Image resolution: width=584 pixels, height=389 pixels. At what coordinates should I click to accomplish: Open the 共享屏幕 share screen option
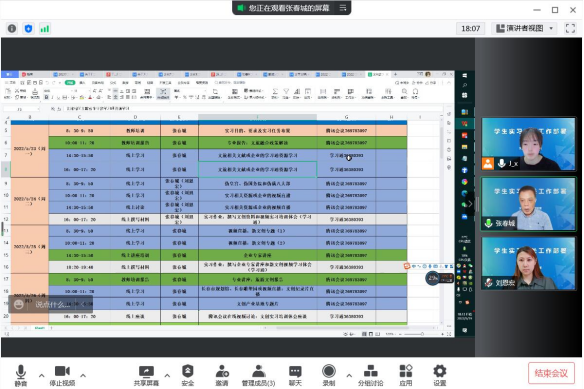146,376
